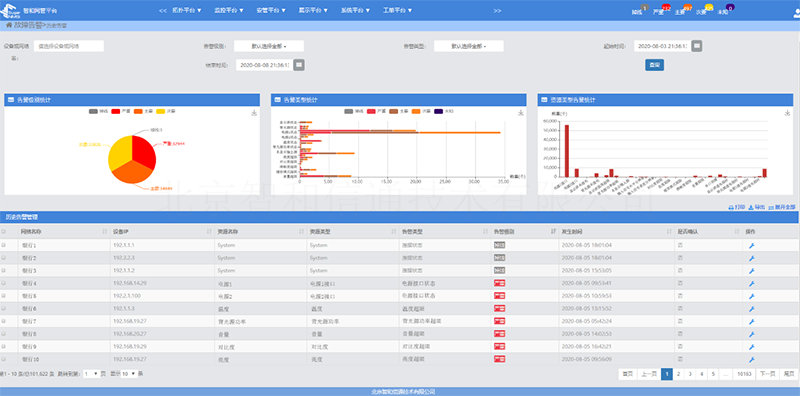
Task: Open the alarm level filter dropdown
Action: click(x=269, y=46)
